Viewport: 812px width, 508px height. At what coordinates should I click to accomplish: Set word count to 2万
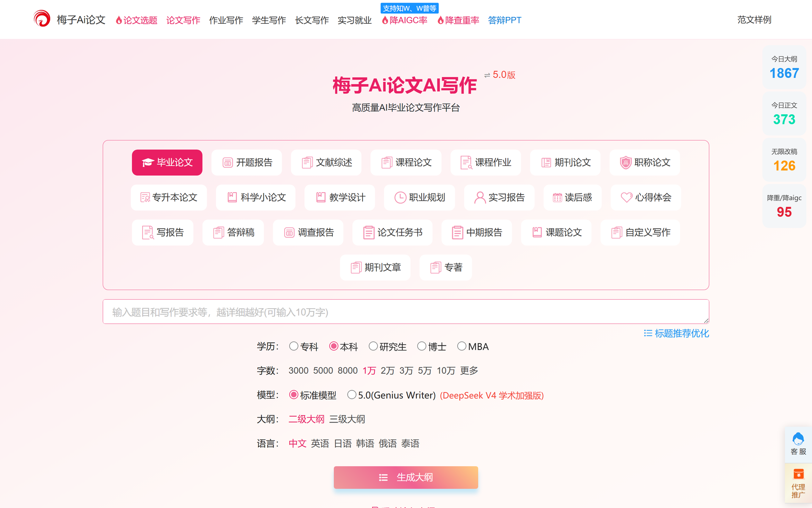(x=387, y=371)
